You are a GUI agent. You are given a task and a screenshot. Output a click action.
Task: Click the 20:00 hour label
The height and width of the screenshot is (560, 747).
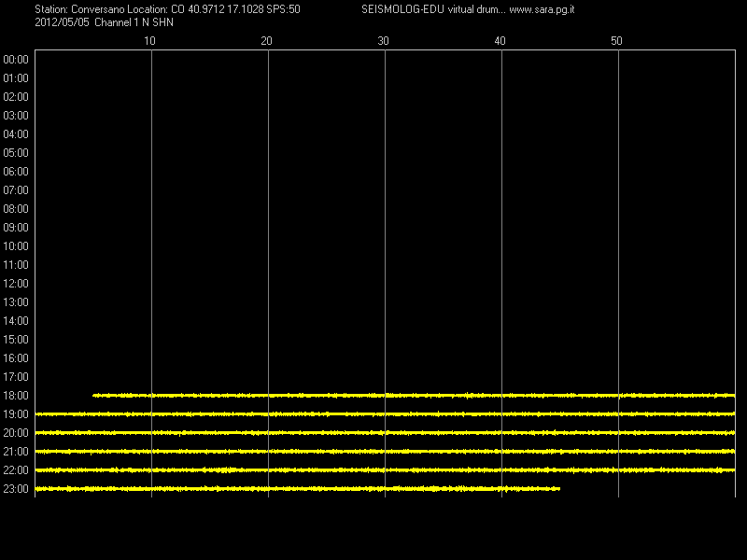16,433
